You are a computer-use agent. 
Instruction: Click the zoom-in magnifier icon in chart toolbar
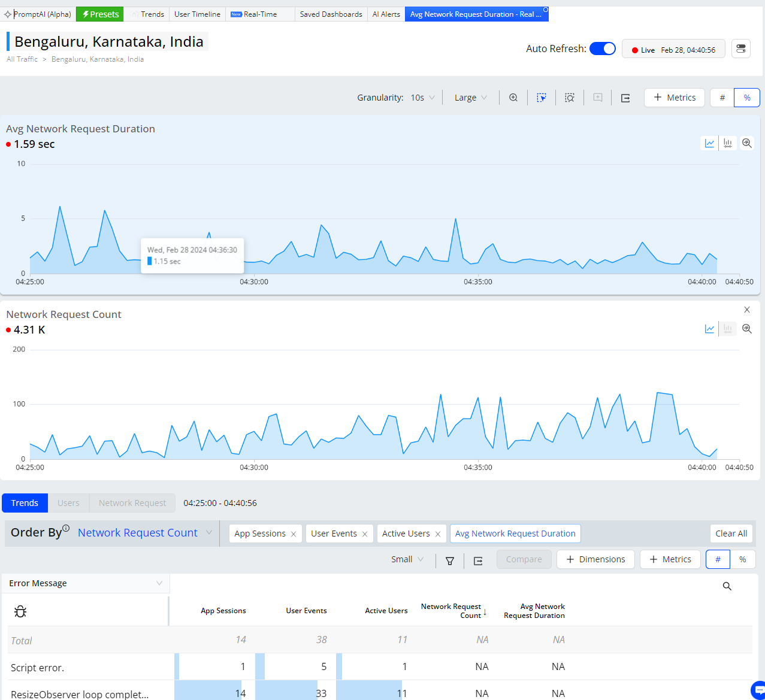coord(513,98)
